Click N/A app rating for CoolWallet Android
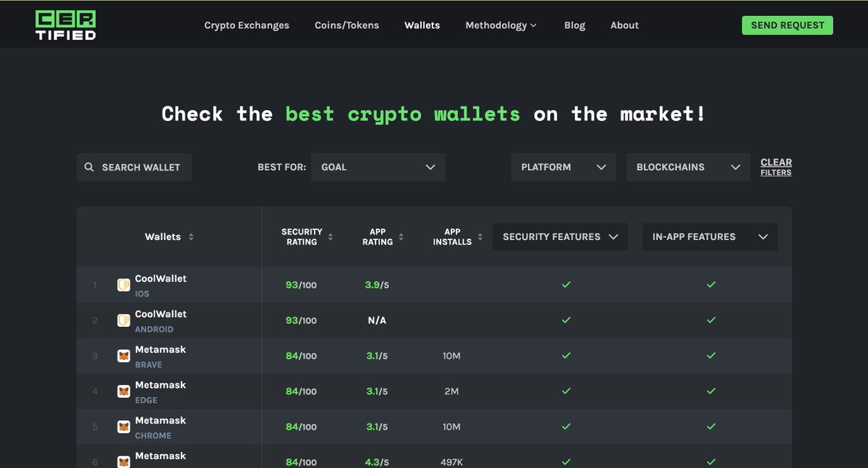868x468 pixels. click(x=377, y=320)
